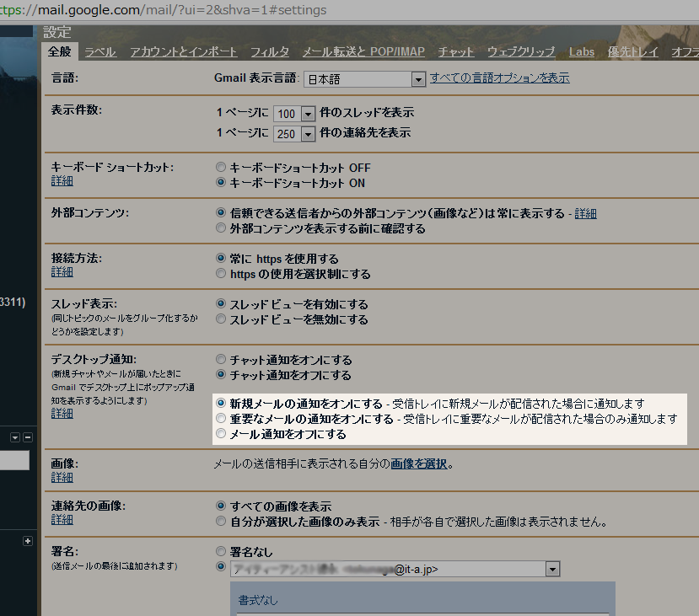Enable スレッド ビューを有効にする option

click(221, 303)
